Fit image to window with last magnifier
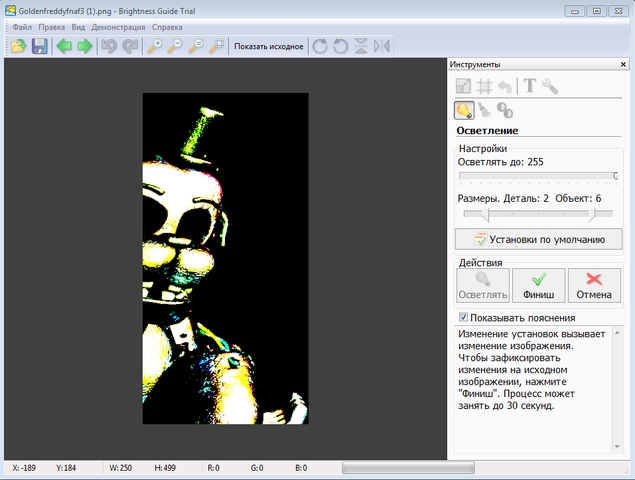Screen dimensions: 635x480 coord(217,46)
